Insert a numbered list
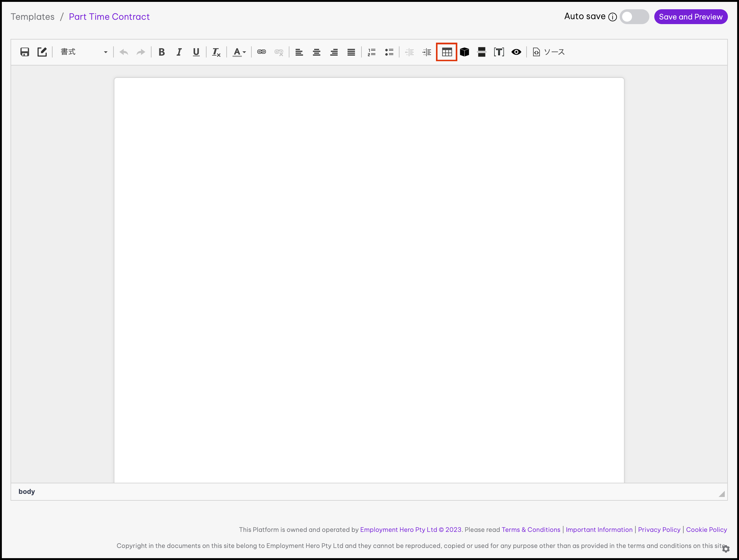739x560 pixels. pos(371,52)
